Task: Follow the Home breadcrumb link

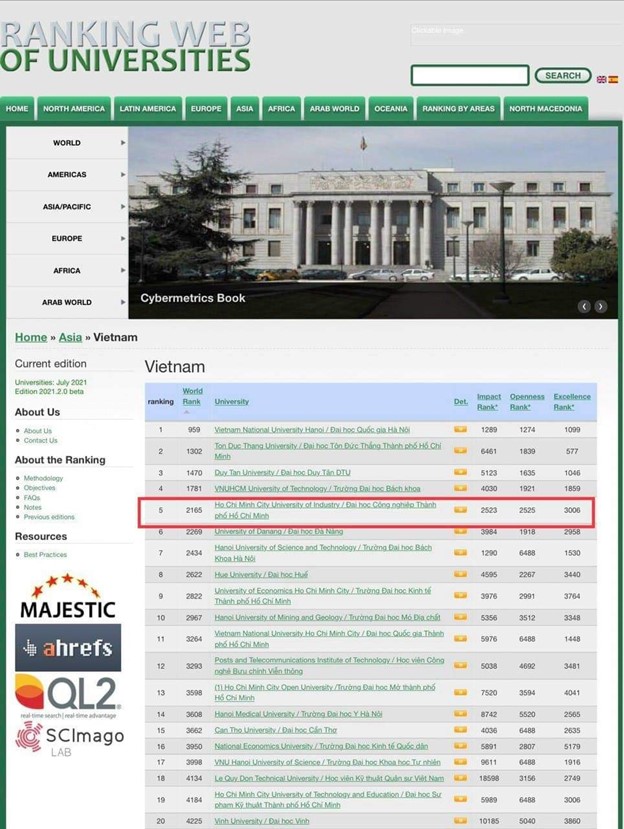Action: click(x=31, y=337)
